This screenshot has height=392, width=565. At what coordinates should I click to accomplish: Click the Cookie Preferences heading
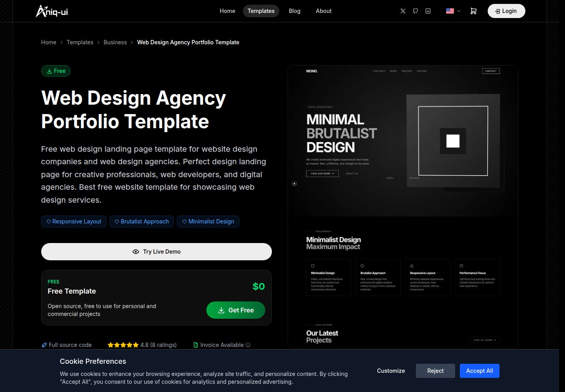click(93, 361)
